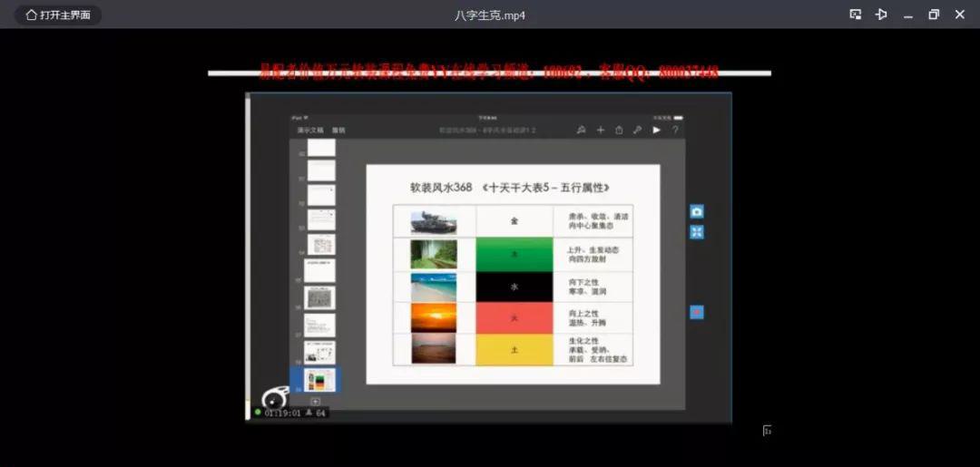This screenshot has height=467, width=980.
Task: Click the black 水 color cell
Action: point(514,287)
